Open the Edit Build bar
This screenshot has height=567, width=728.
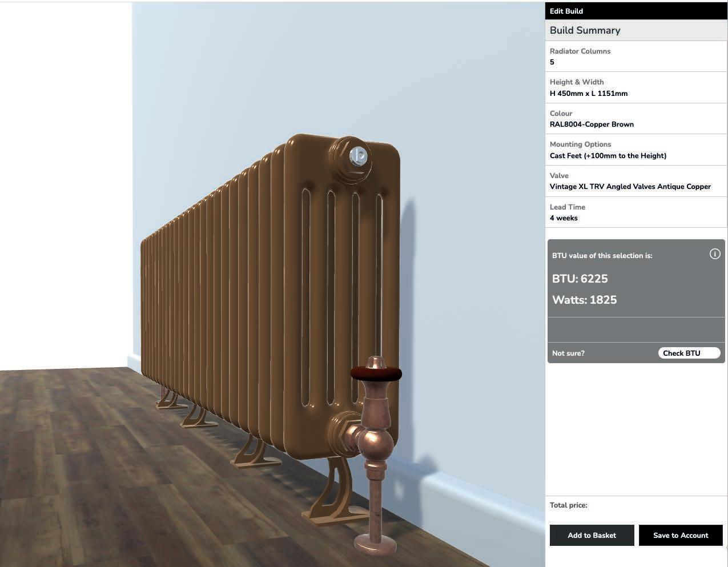[636, 11]
